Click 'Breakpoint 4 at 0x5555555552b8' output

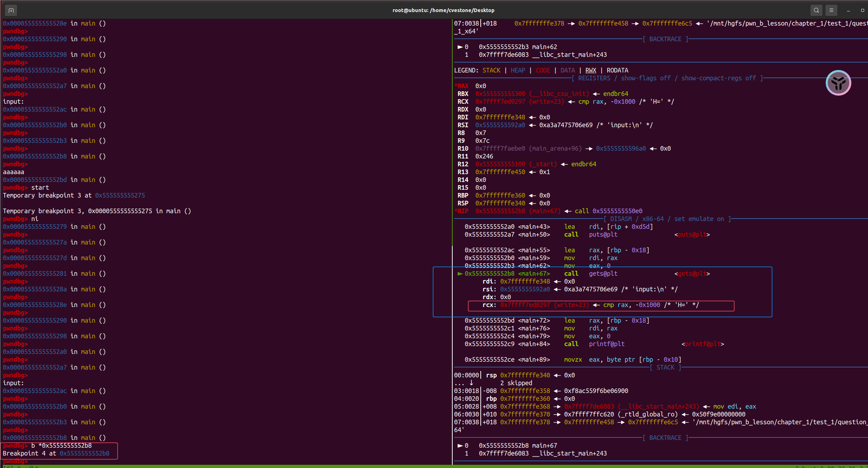coord(56,453)
